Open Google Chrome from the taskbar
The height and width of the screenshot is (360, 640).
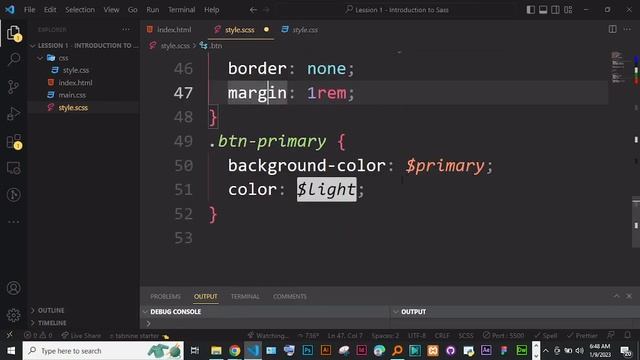click(234, 351)
